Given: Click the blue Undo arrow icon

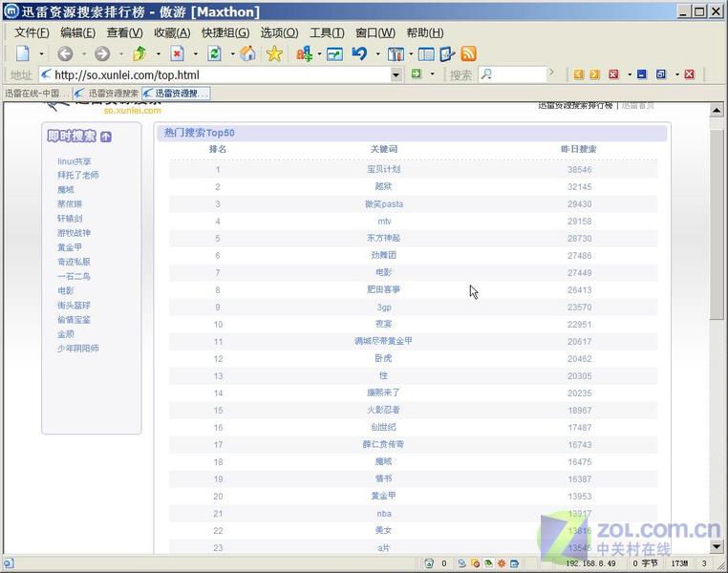Looking at the screenshot, I should point(359,53).
